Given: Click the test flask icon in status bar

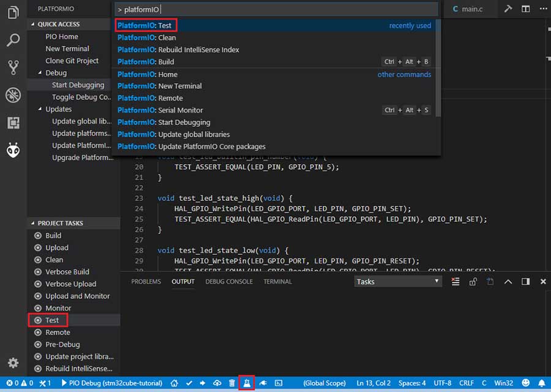Looking at the screenshot, I should click(247, 383).
